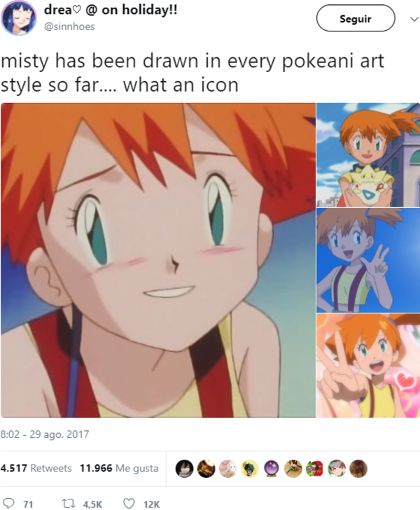Click the retweet arrows icon
This screenshot has height=510, width=420.
69,504
